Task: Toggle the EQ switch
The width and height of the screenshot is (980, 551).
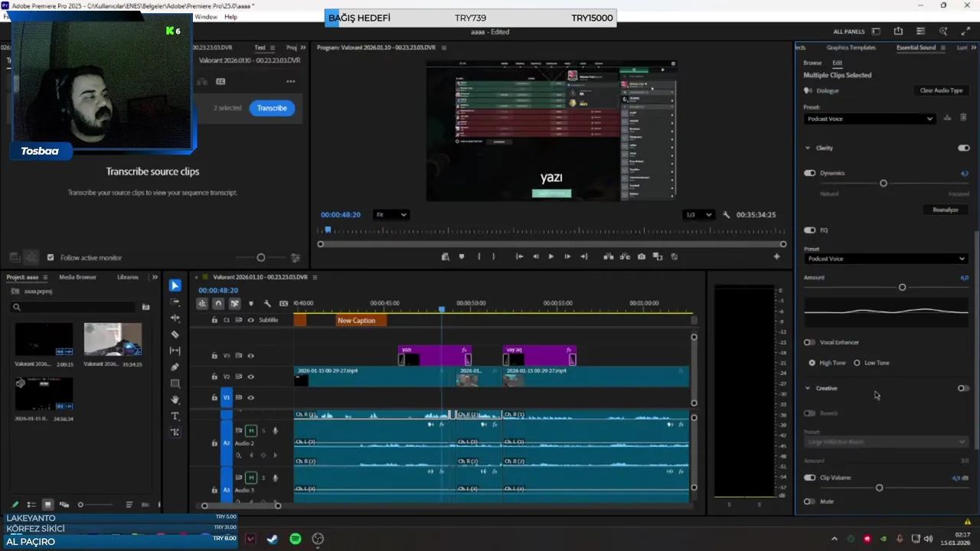Action: point(809,230)
